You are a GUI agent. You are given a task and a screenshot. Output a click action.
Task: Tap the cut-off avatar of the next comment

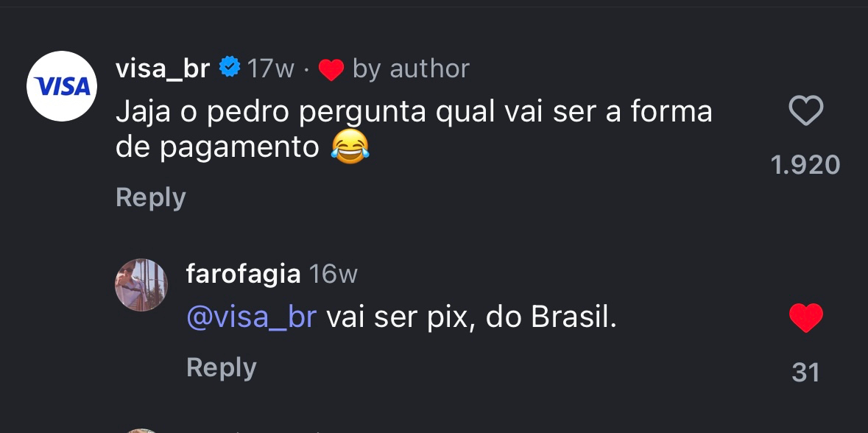pyautogui.click(x=141, y=429)
